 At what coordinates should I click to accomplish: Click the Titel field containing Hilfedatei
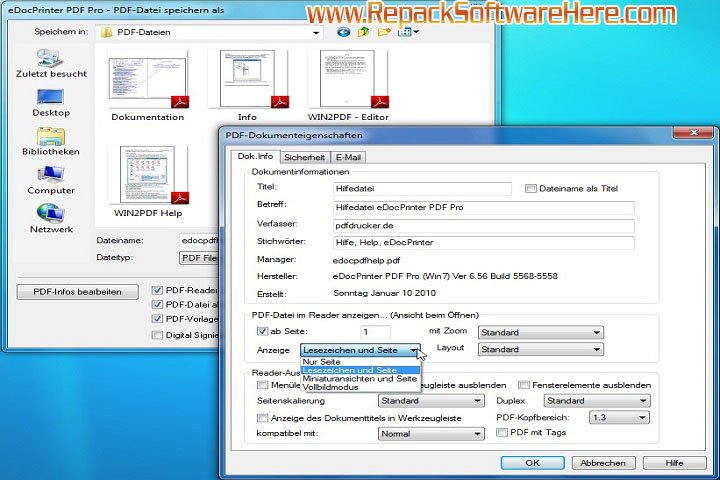(422, 188)
